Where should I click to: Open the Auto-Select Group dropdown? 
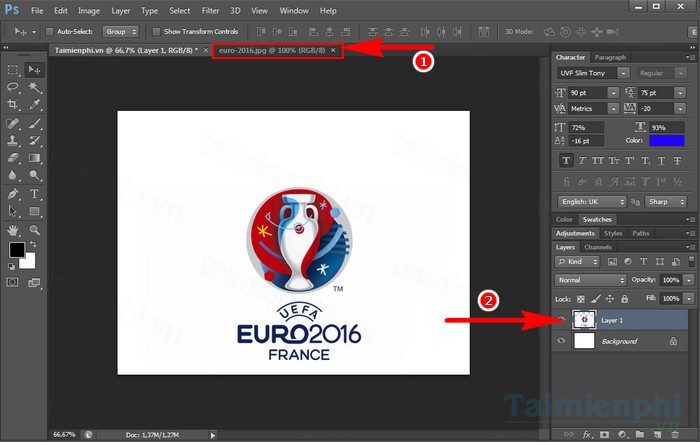tap(121, 32)
